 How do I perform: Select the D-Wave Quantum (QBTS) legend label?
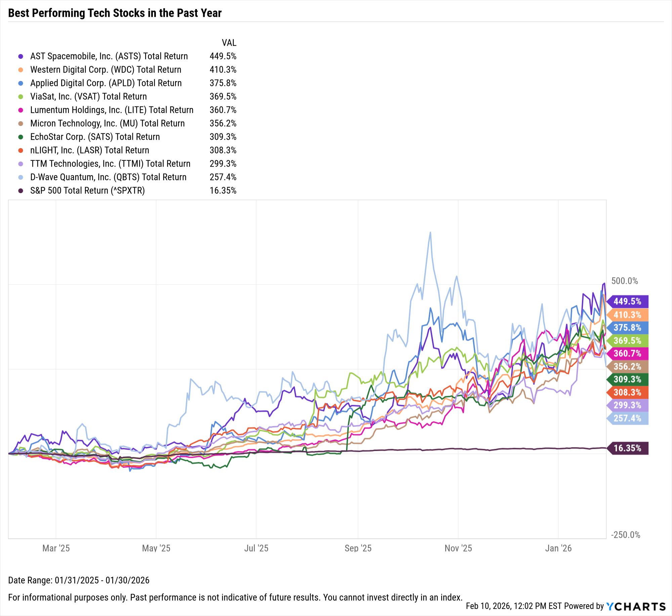pos(108,177)
